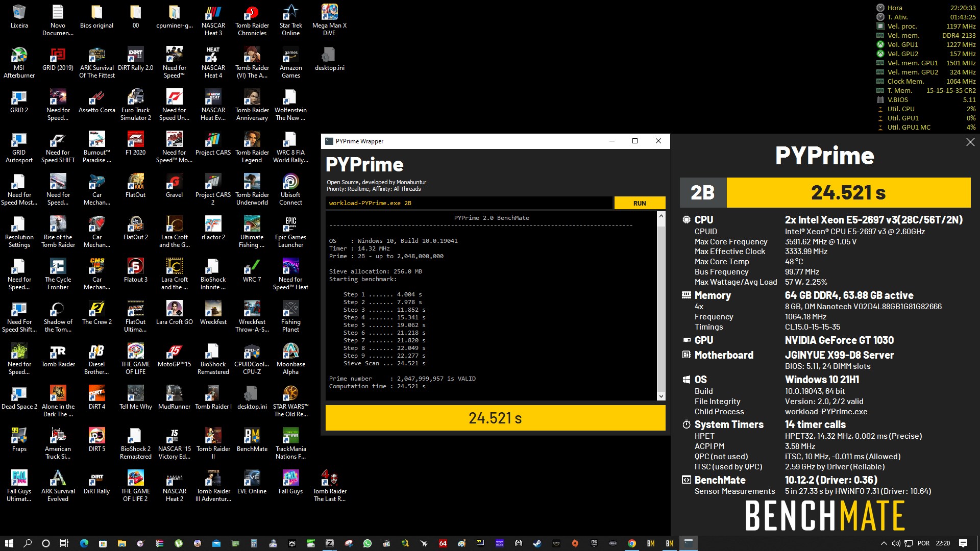Open the Amazon Games shortcut
The image size is (980, 551).
point(290,62)
